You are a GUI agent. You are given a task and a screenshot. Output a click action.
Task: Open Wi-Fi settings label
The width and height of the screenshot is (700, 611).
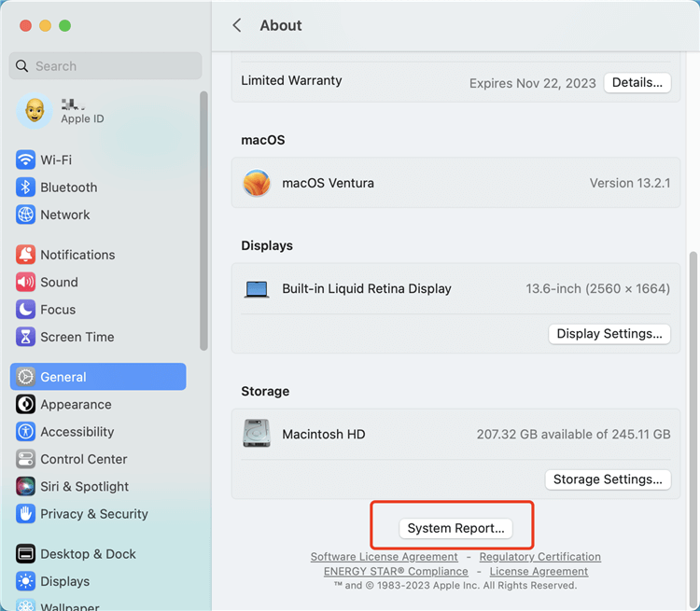pos(56,160)
